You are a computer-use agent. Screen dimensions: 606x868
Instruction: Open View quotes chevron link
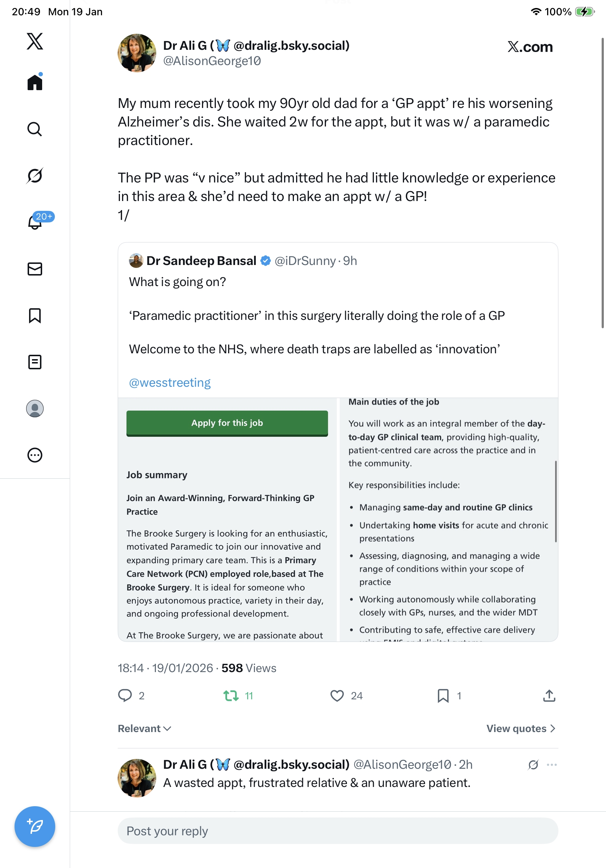click(521, 728)
